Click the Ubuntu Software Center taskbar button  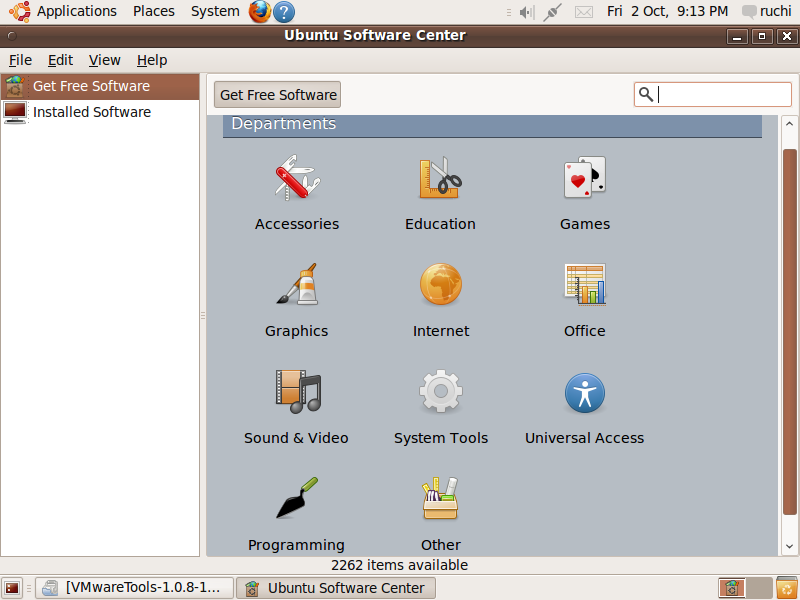coord(336,588)
